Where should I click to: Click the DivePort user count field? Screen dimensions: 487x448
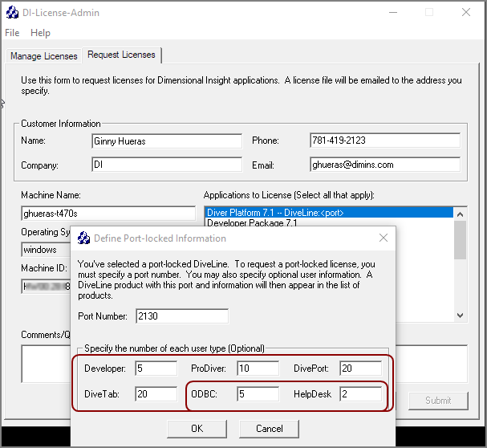(x=360, y=369)
